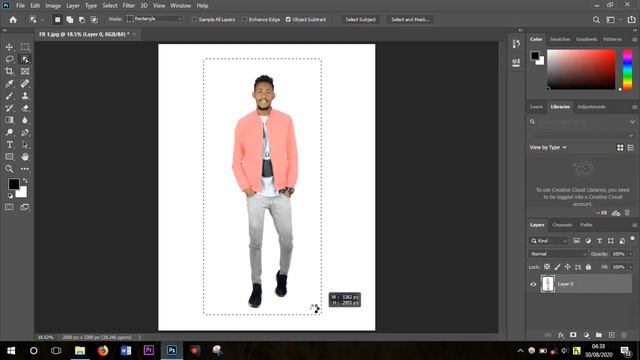Open the Layers panel options menu

pos(634,225)
